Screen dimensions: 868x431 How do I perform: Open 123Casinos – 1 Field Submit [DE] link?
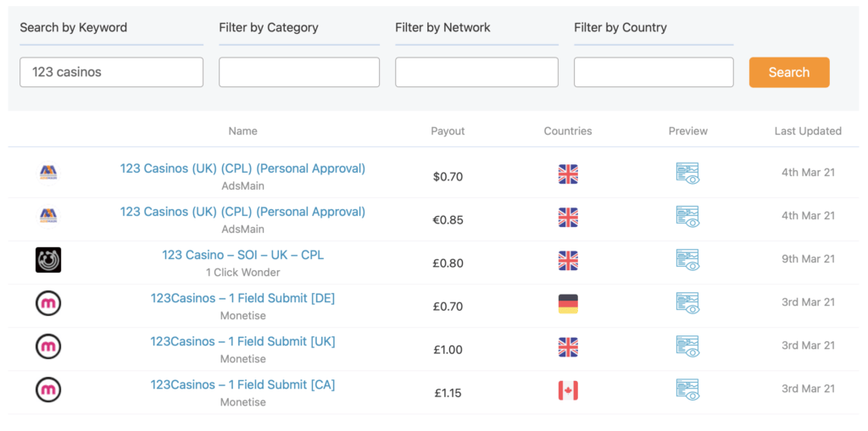coord(242,298)
